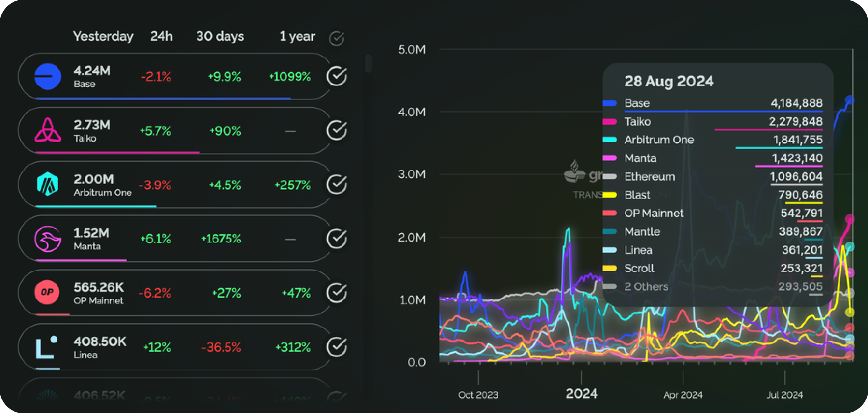The height and width of the screenshot is (413, 868).
Task: Click the OP Mainnet +47% yearly change
Action: point(296,293)
